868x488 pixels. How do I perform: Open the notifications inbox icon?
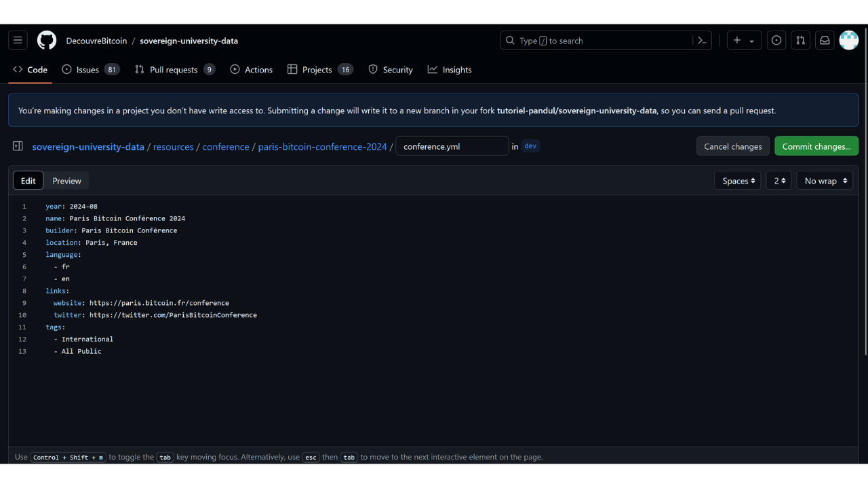tap(825, 41)
